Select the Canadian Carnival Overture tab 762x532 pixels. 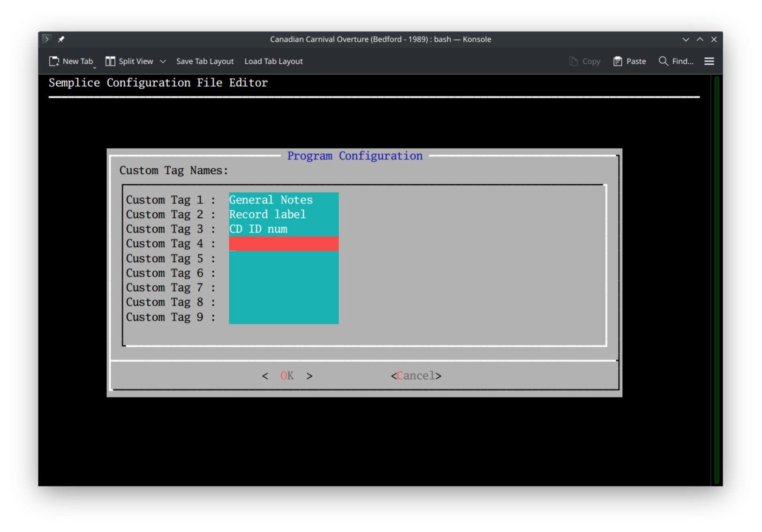pyautogui.click(x=380, y=39)
